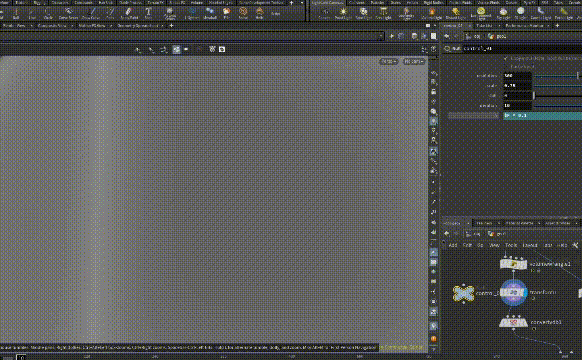Select the Font shelf tool
The height and width of the screenshot is (360, 582).
148,13
